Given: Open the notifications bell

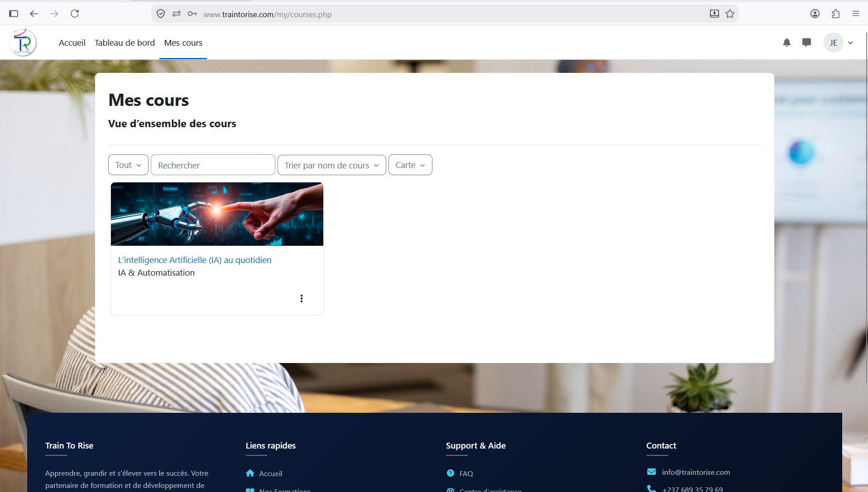Looking at the screenshot, I should click(786, 43).
